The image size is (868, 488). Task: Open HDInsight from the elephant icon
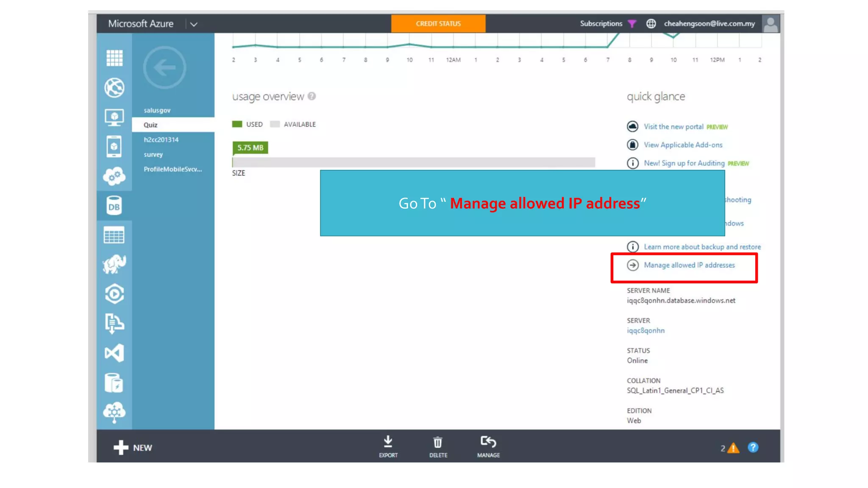click(114, 264)
